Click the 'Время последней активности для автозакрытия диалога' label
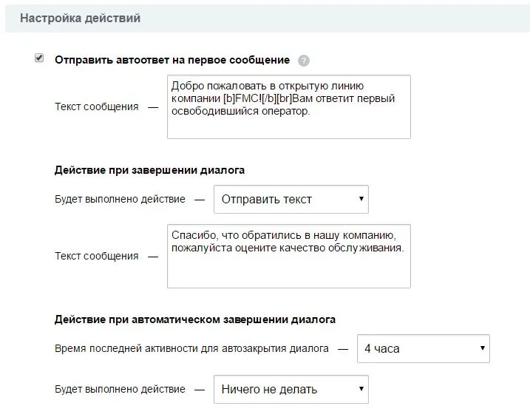530x420 pixels. [191, 348]
